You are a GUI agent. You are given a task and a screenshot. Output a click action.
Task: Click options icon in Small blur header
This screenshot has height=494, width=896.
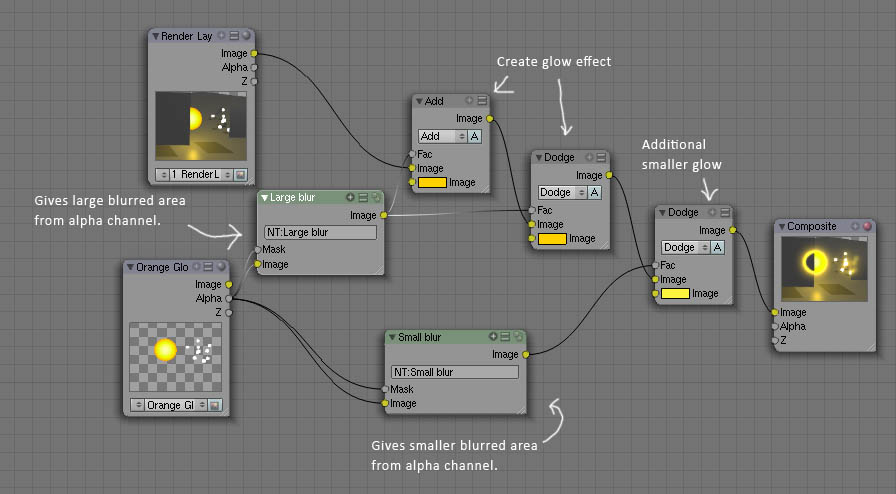pyautogui.click(x=505, y=337)
